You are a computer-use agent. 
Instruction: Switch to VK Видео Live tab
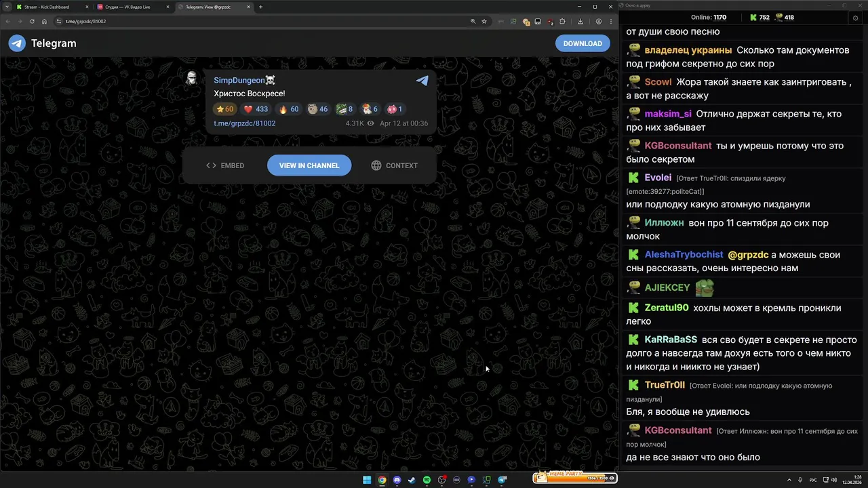[x=132, y=7]
